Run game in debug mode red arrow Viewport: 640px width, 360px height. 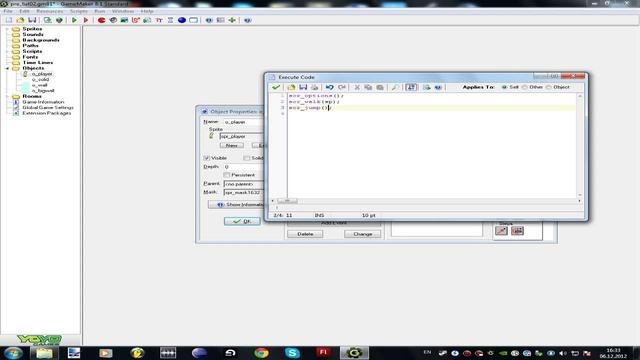(86, 20)
